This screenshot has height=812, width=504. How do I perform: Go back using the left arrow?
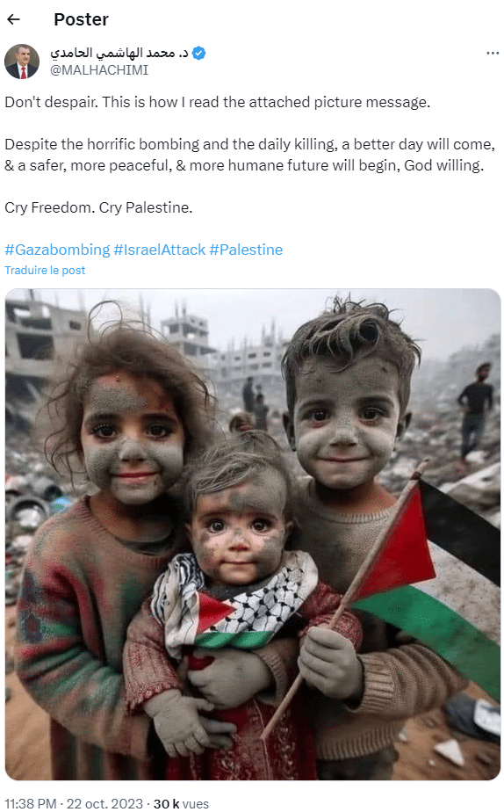coord(13,19)
